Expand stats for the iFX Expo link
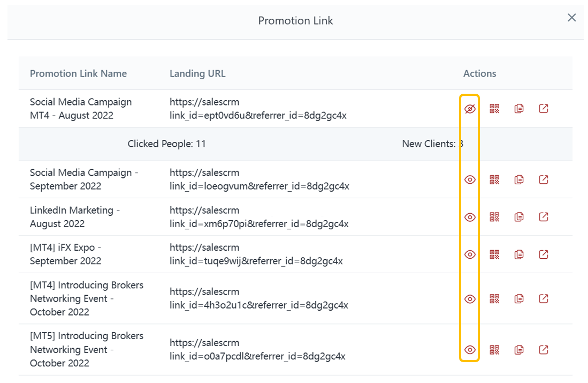 tap(470, 254)
